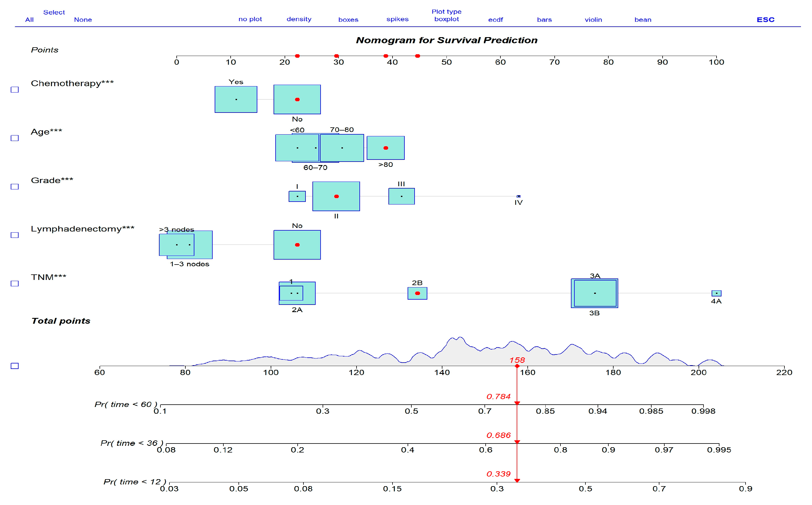Image resolution: width=812 pixels, height=505 pixels.
Task: Select the Age '>80' box
Action: 386,148
